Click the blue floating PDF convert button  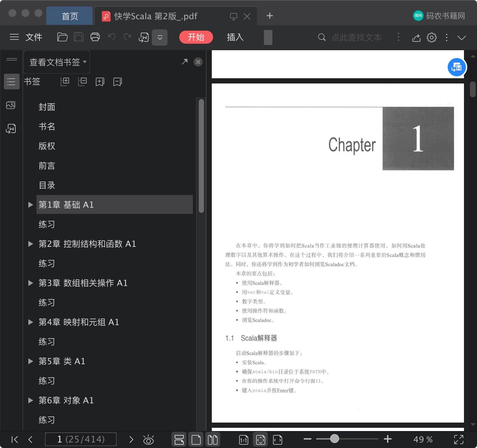click(x=457, y=67)
